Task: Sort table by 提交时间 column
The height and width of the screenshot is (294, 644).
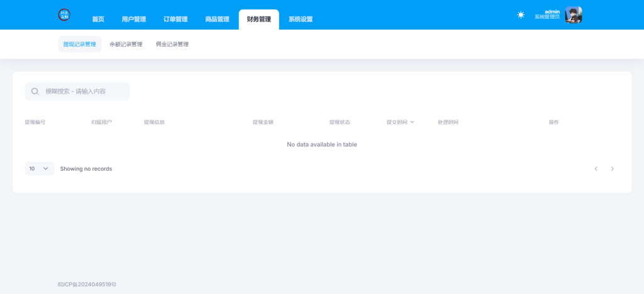Action: 400,122
